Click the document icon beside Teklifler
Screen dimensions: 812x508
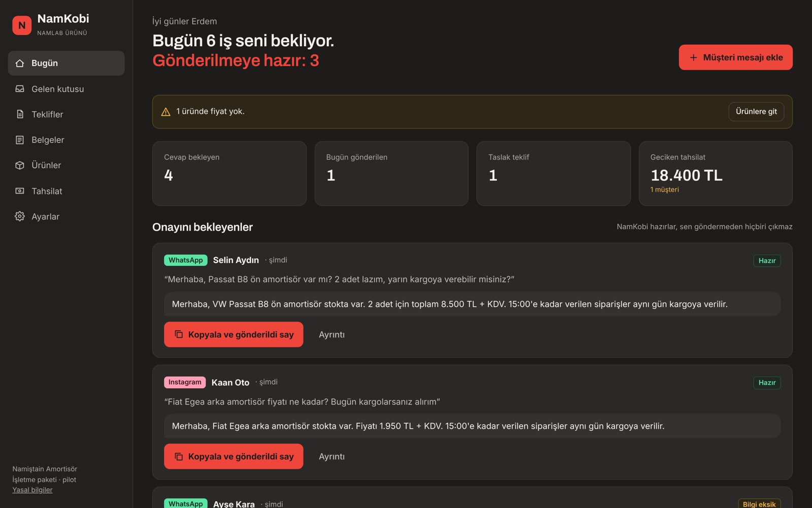(x=20, y=114)
